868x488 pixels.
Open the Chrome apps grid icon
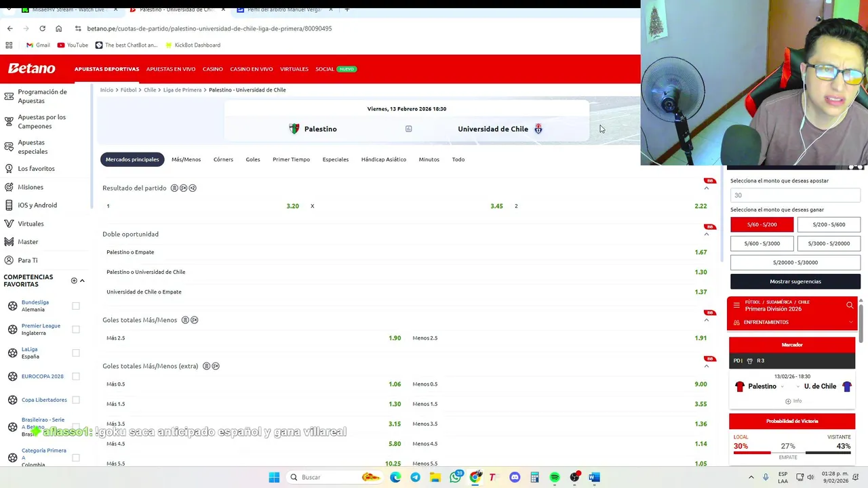9,45
